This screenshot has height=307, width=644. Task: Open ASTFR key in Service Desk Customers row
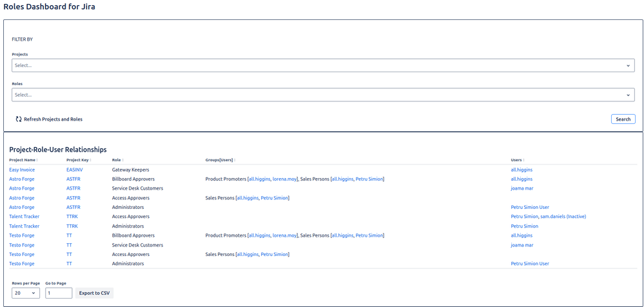pyautogui.click(x=73, y=188)
